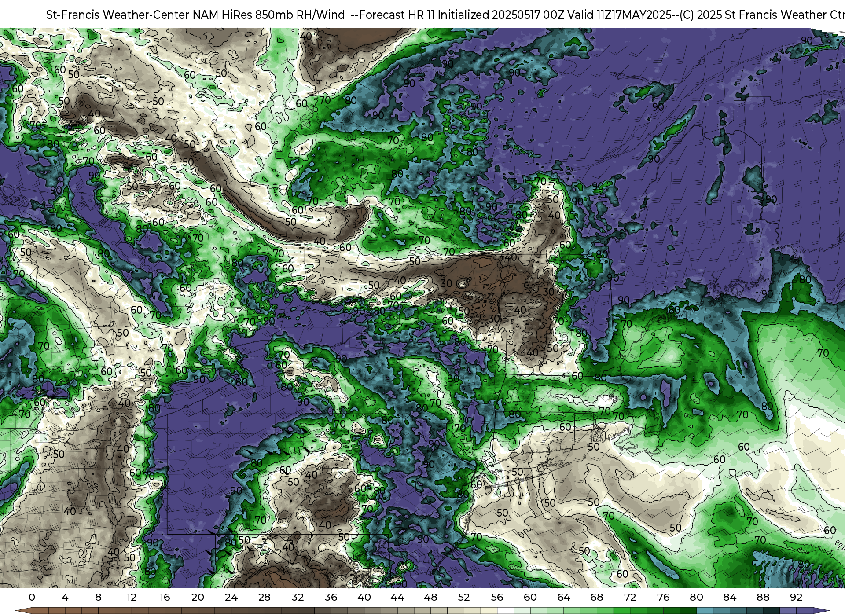Click the "Initialized 20250517 00Z" header text

500,15
